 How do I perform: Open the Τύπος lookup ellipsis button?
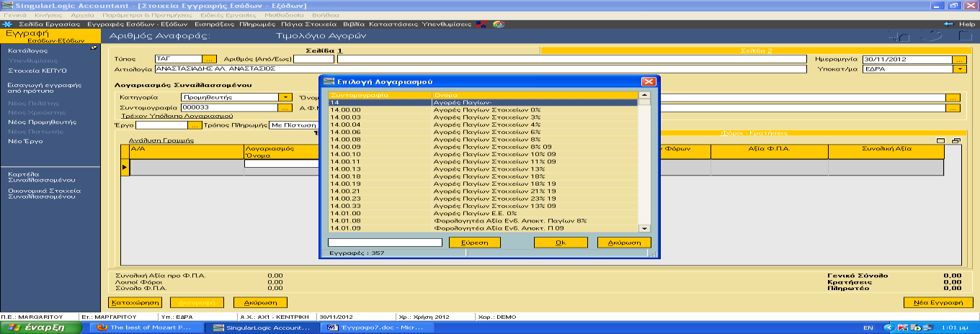(209, 59)
